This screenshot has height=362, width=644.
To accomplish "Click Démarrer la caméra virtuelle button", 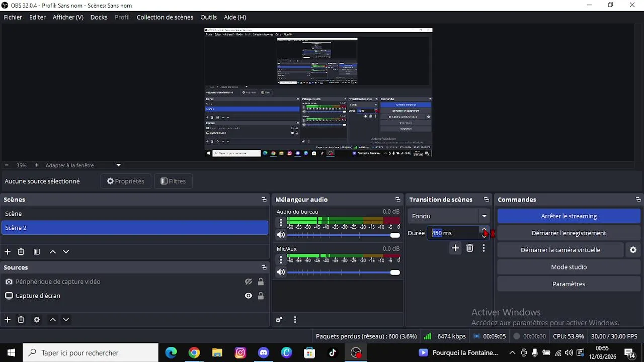I will pos(560,250).
